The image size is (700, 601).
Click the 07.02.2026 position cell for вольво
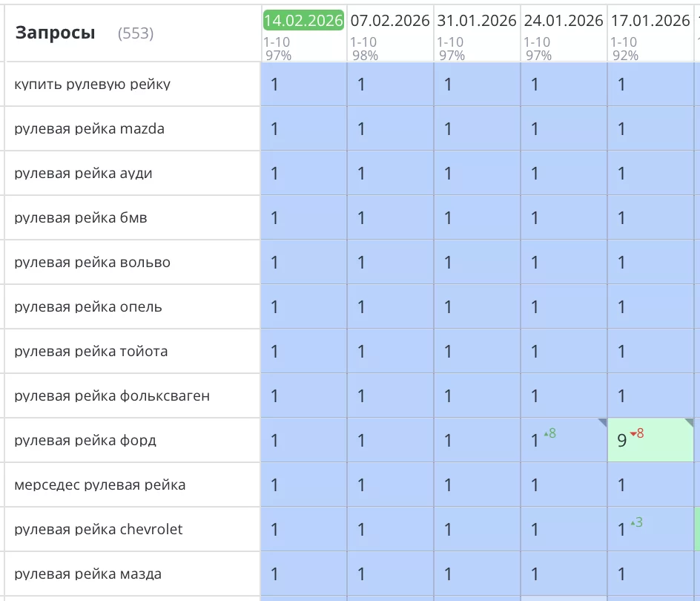[x=390, y=263]
